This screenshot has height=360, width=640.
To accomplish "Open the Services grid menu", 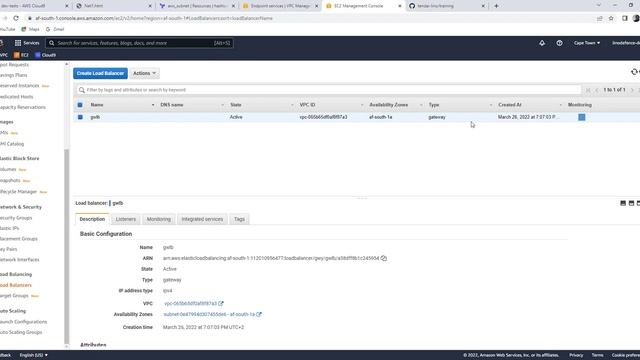I will (x=27, y=43).
